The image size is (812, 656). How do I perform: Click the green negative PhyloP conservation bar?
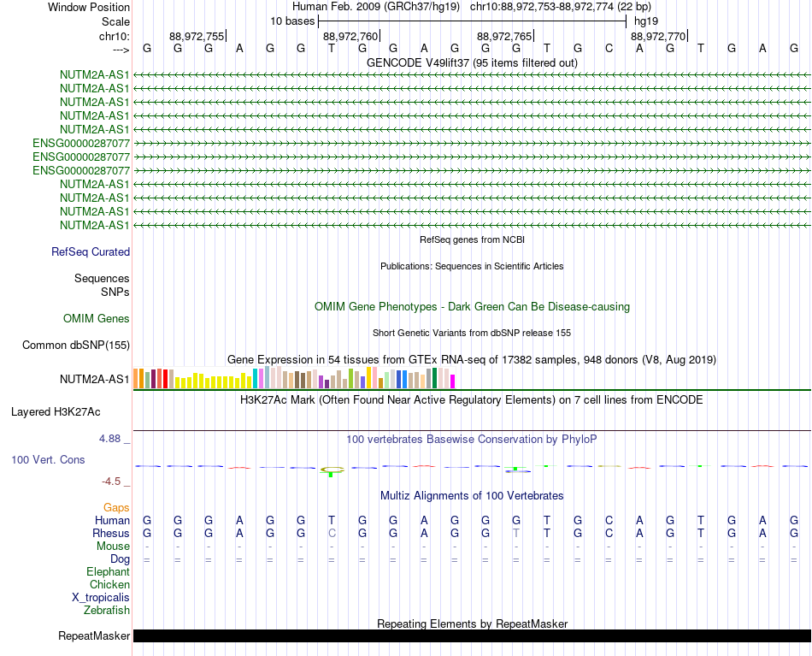click(331, 474)
